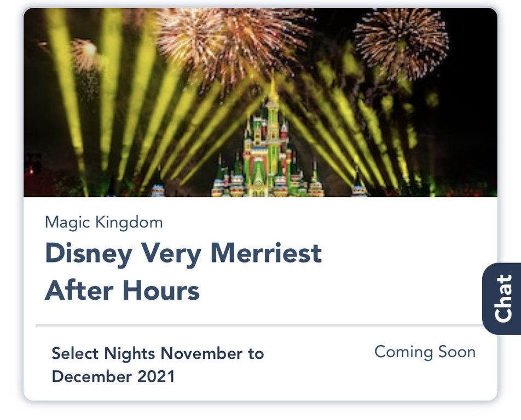Click the word "Disney" in the event title
Image resolution: width=521 pixels, height=420 pixels.
[x=88, y=254]
